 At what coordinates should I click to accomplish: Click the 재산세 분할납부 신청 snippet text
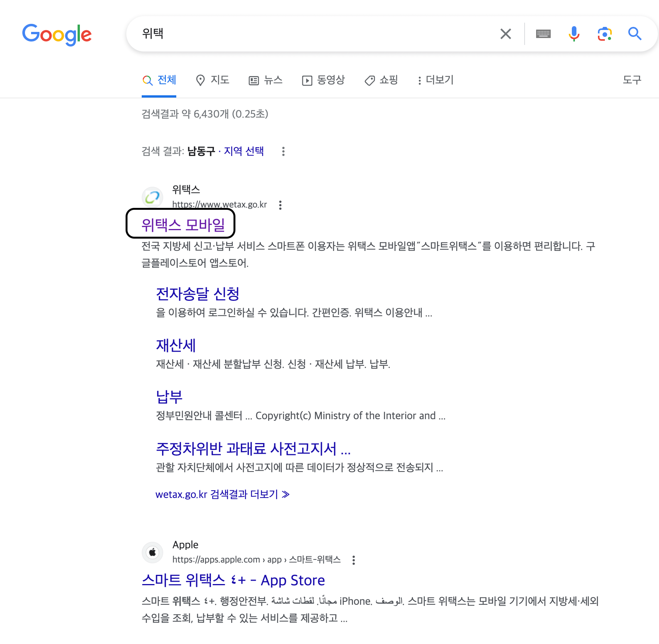pyautogui.click(x=273, y=364)
